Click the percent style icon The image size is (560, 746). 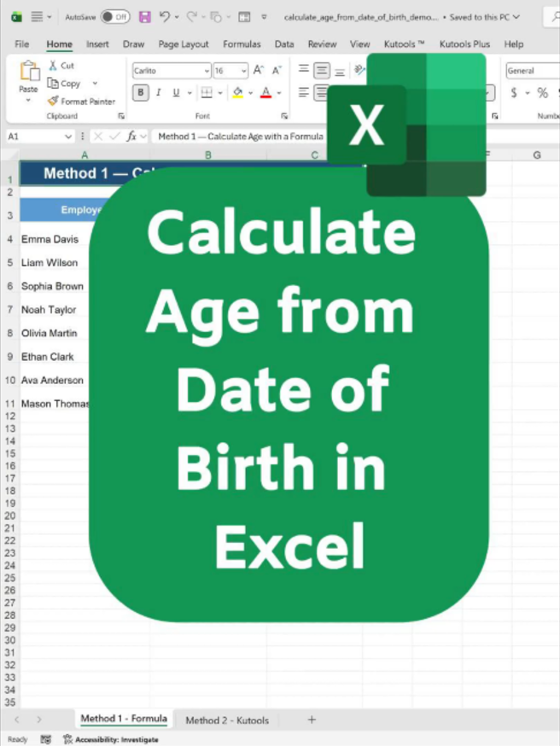tap(542, 92)
